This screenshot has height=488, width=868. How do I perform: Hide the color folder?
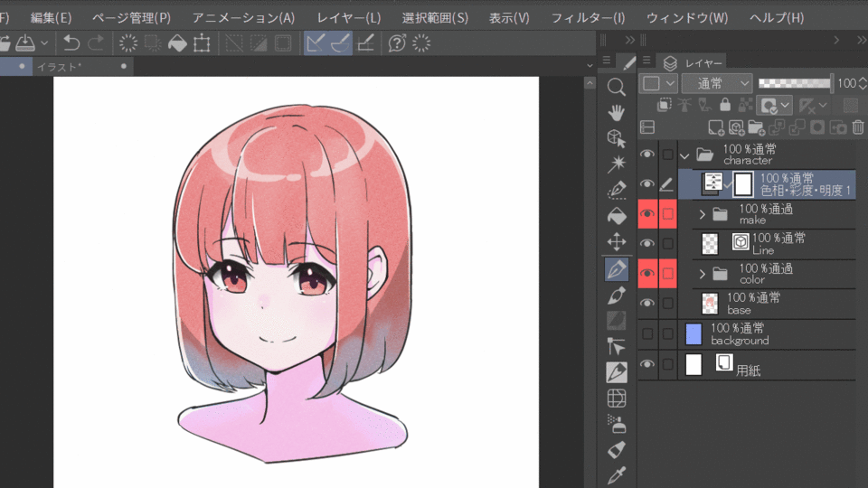pyautogui.click(x=647, y=273)
